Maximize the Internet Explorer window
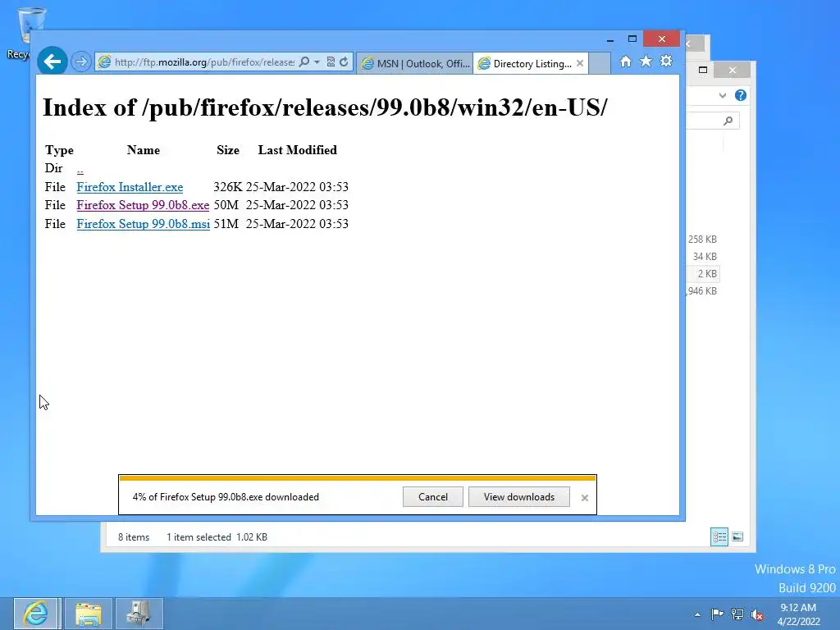840x630 pixels. [x=632, y=39]
